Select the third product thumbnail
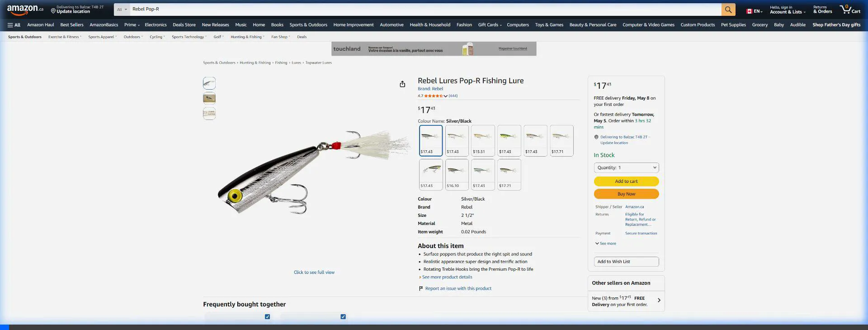 click(209, 114)
